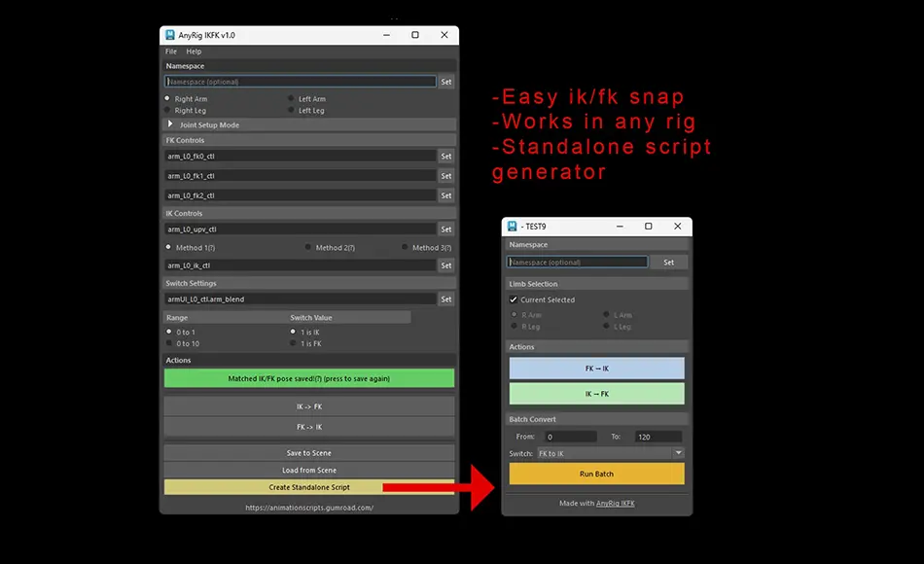Click the arm_L0_fk0_ctl text field
The image size is (924, 564).
click(300, 157)
